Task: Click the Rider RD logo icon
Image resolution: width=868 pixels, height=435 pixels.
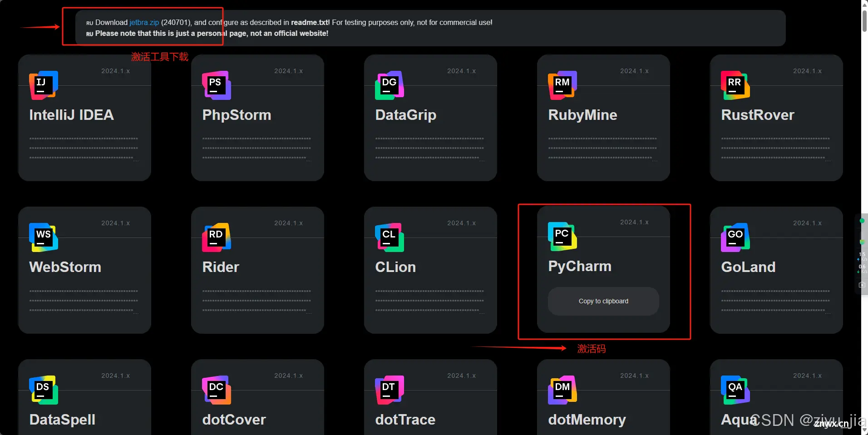Action: pos(217,237)
